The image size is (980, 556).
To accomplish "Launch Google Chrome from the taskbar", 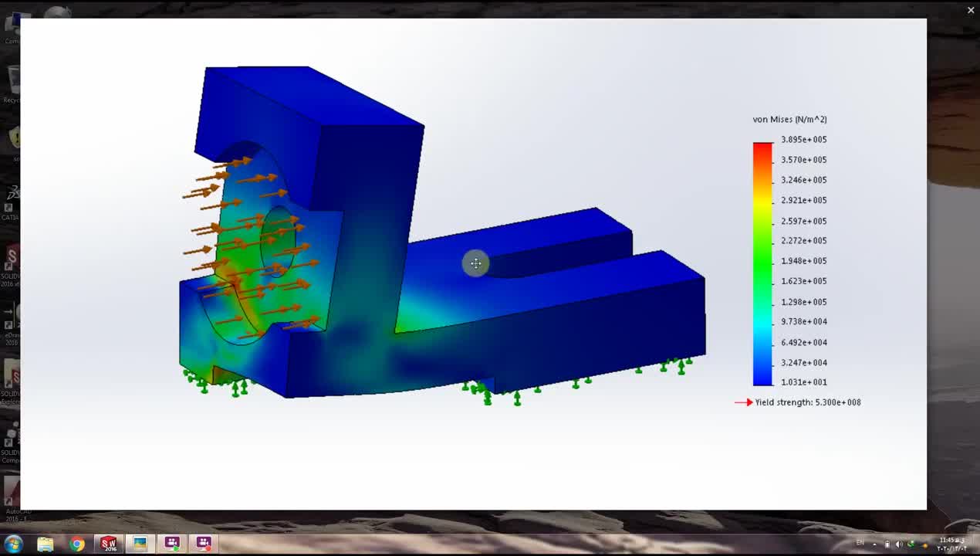I will (x=77, y=544).
